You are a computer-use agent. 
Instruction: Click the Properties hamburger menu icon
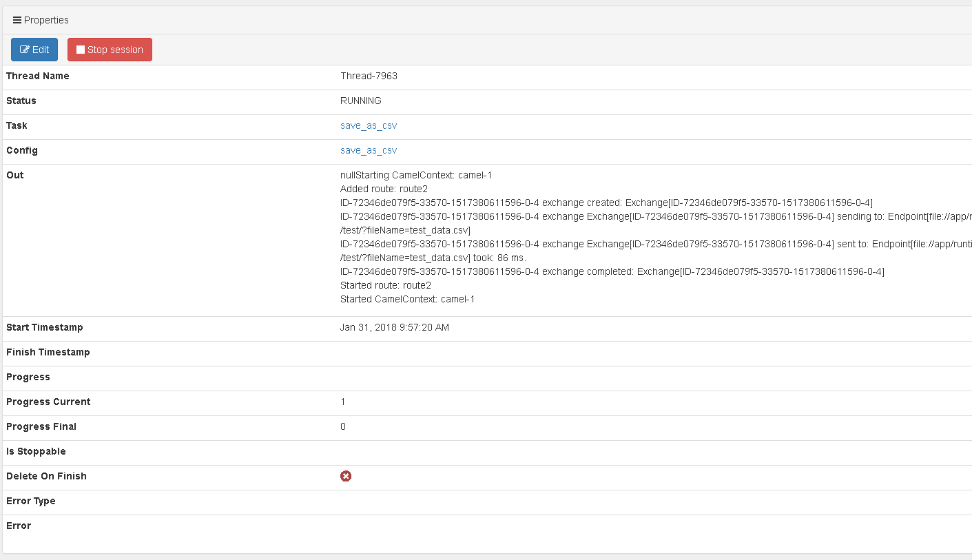click(x=17, y=20)
